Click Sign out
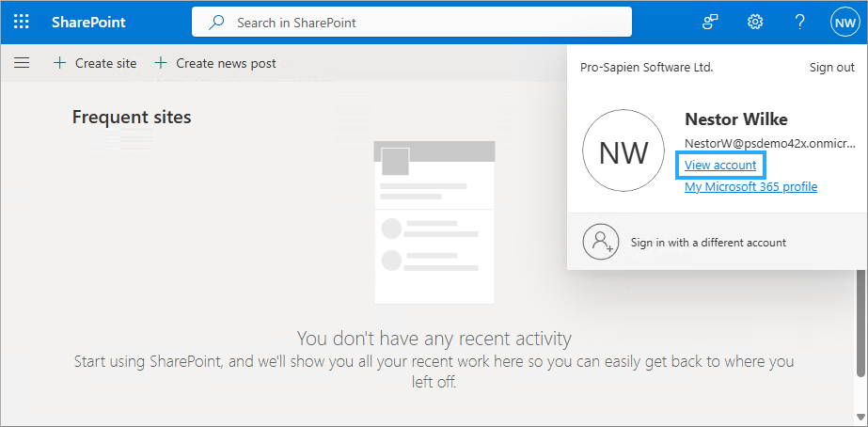Image resolution: width=868 pixels, height=427 pixels. tap(832, 68)
